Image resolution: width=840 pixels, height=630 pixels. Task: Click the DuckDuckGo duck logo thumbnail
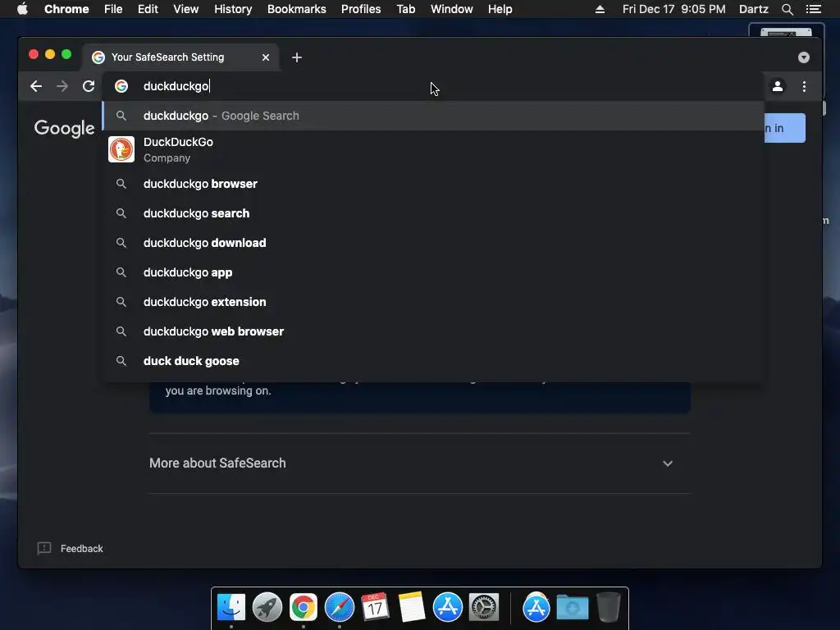coord(121,149)
